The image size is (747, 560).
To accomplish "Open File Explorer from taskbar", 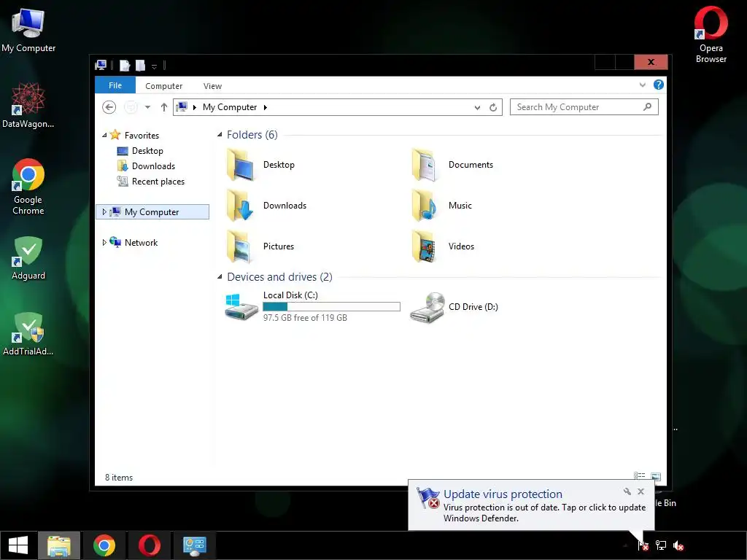I will click(59, 545).
